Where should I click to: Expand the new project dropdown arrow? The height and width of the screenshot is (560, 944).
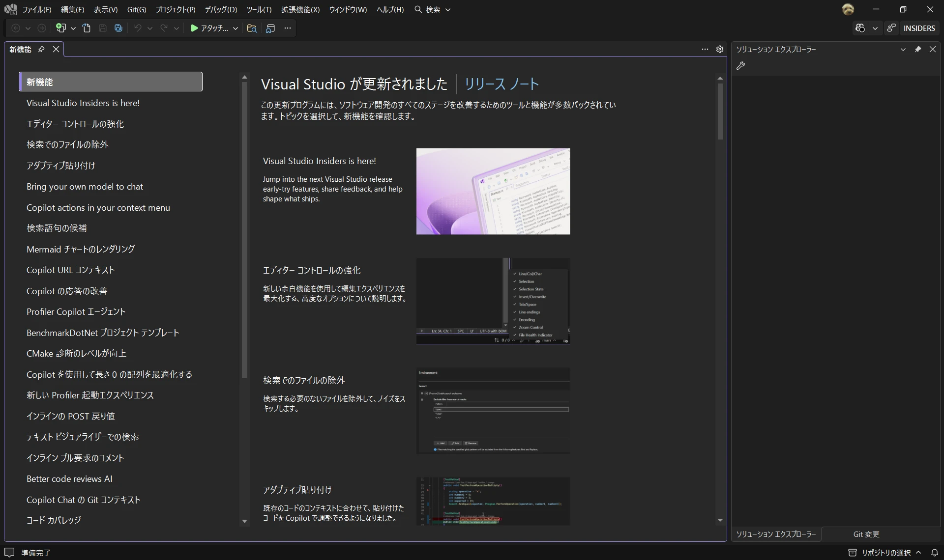[73, 28]
